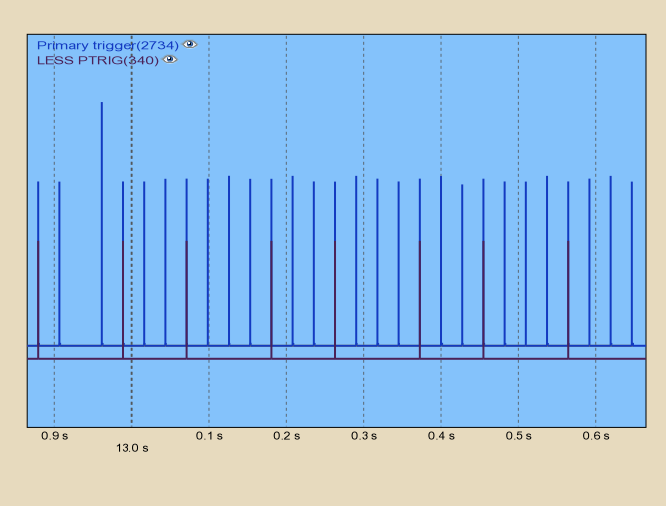Select the Primary trigger(2734) channel label
Screen dimensions: 666x506
tap(108, 45)
